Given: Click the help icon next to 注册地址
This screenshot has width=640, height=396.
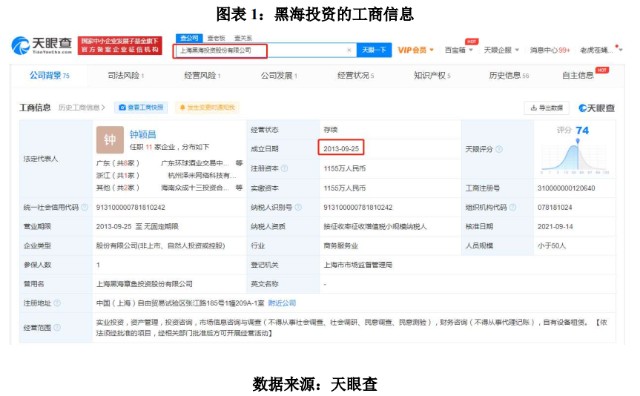Looking at the screenshot, I should [57, 303].
